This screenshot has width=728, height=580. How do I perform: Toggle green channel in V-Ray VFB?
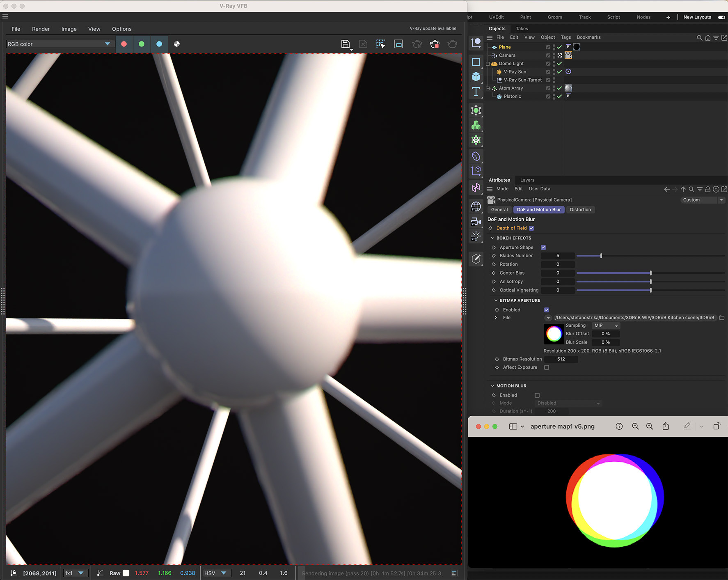click(142, 44)
